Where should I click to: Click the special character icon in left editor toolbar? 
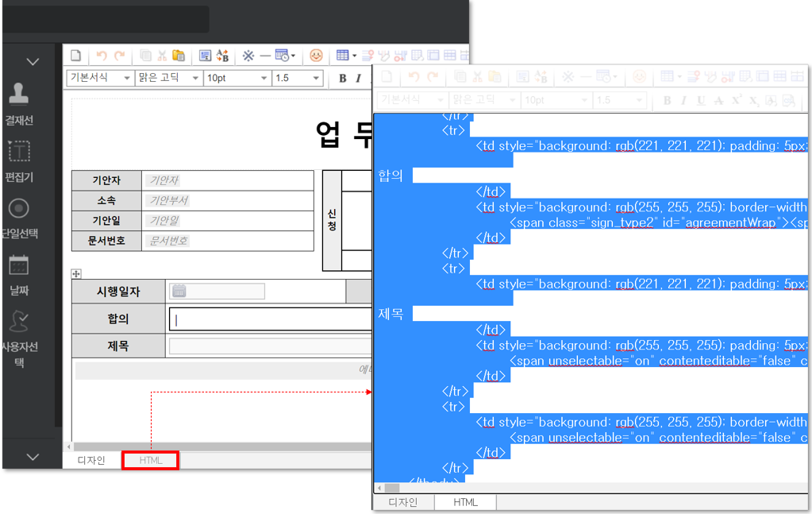248,56
